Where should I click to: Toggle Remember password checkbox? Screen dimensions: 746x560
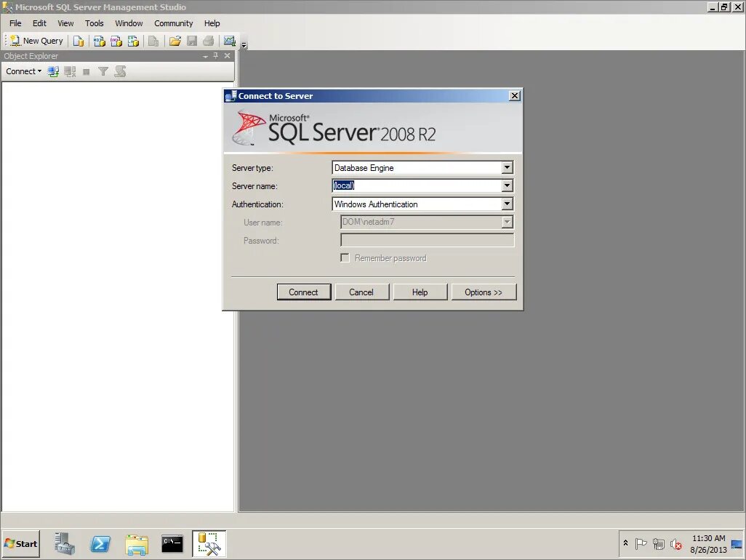[x=345, y=258]
